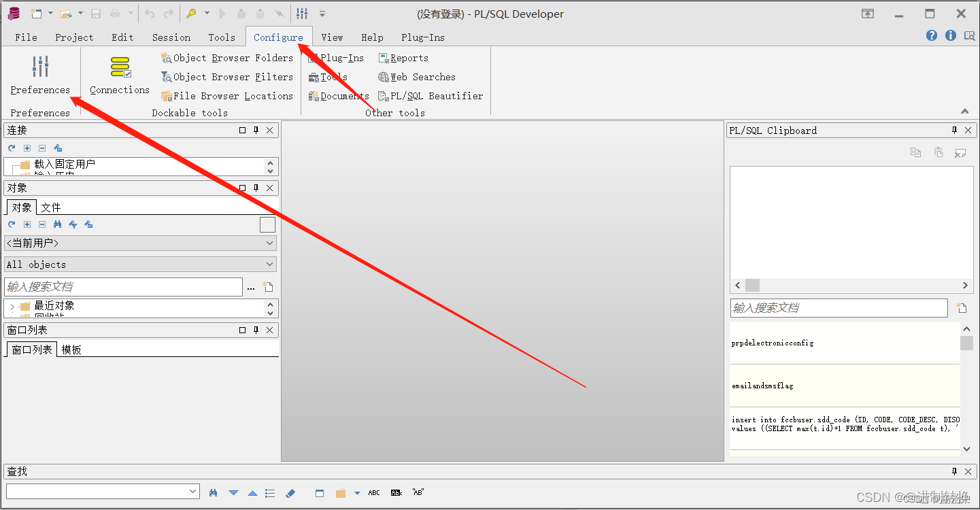Click the ellipsis button beside the object search
980x510 pixels.
pyautogui.click(x=251, y=288)
